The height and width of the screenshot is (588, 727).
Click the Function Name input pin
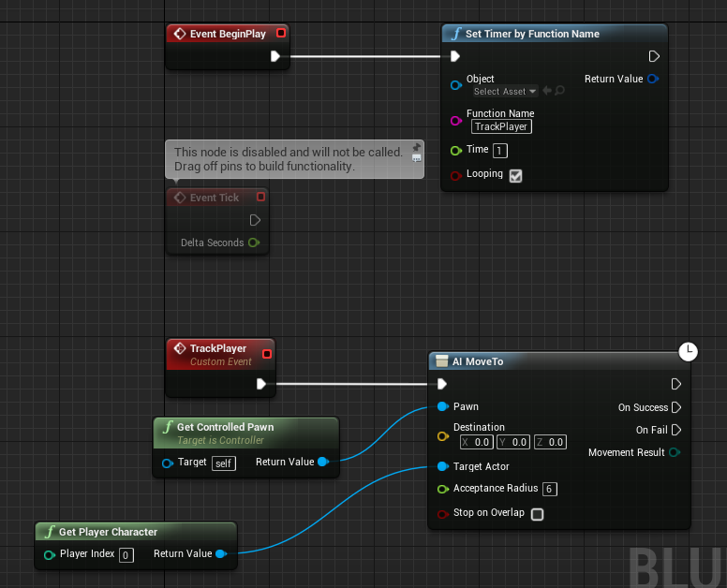[455, 121]
